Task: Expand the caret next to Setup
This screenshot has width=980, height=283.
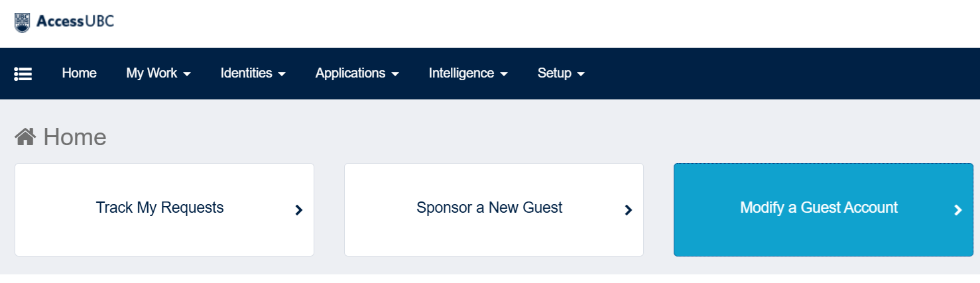Action: (581, 74)
